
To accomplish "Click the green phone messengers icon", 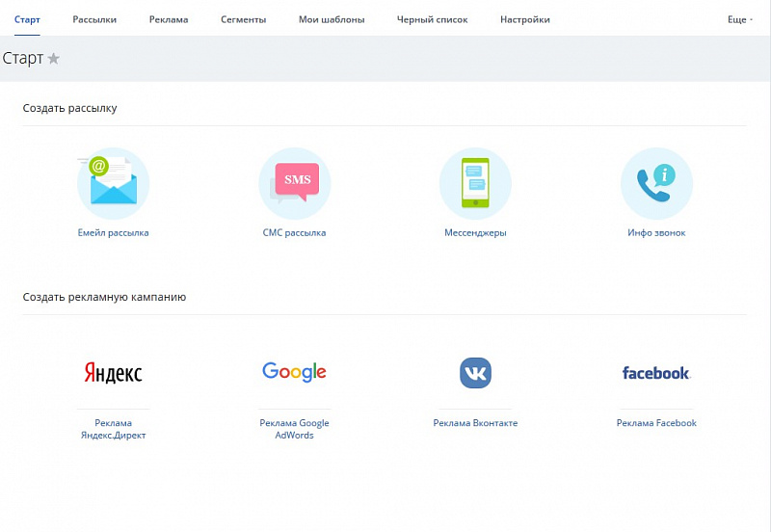I will point(475,183).
